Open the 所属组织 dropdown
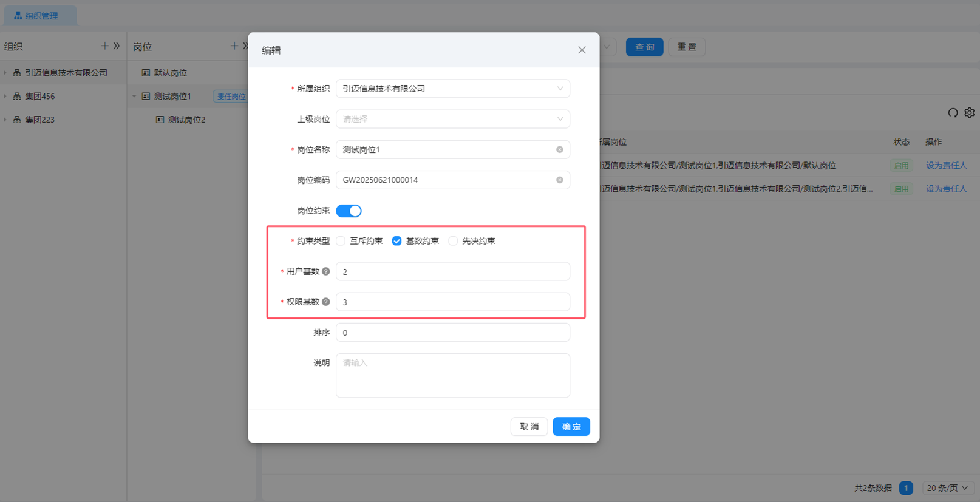Viewport: 980px width, 502px height. pos(453,89)
